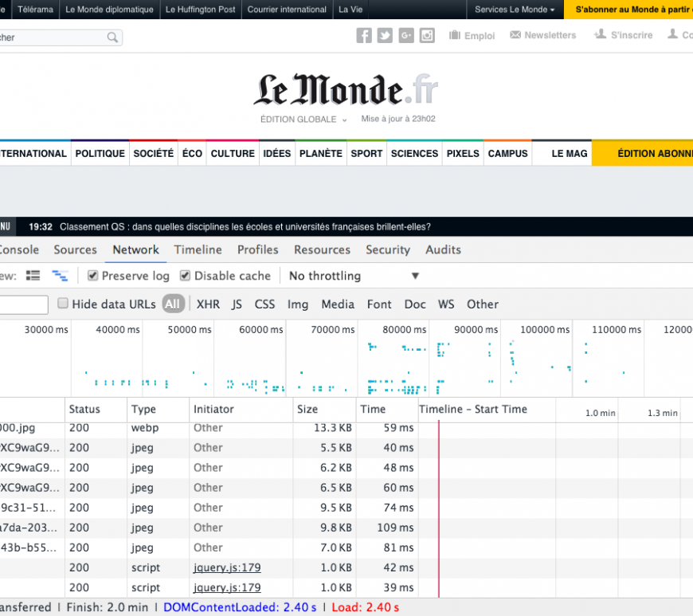The height and width of the screenshot is (616, 693).
Task: Go to the Pixels section
Action: pyautogui.click(x=463, y=154)
